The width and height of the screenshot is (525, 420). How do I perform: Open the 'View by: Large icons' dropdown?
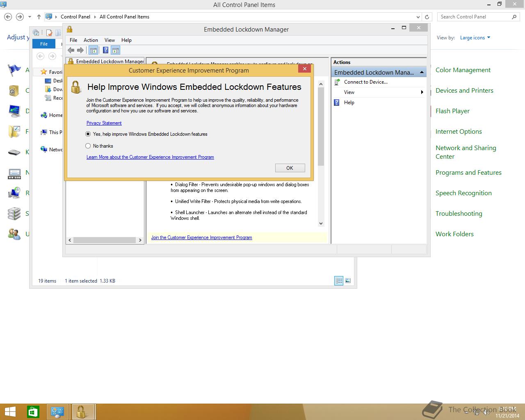point(475,38)
